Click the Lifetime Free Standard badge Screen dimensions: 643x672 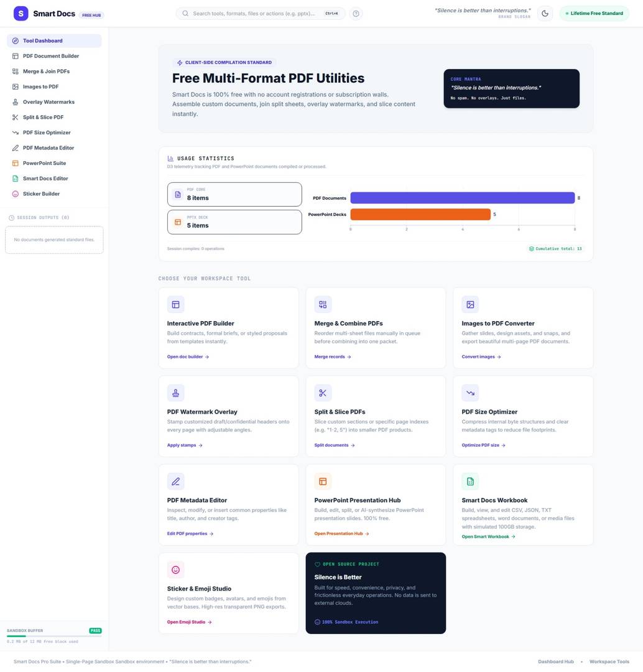[594, 13]
